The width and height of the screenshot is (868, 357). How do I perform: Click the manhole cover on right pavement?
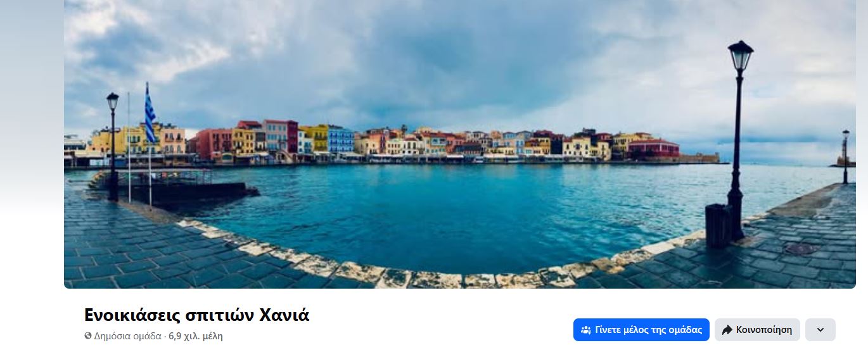tap(802, 249)
